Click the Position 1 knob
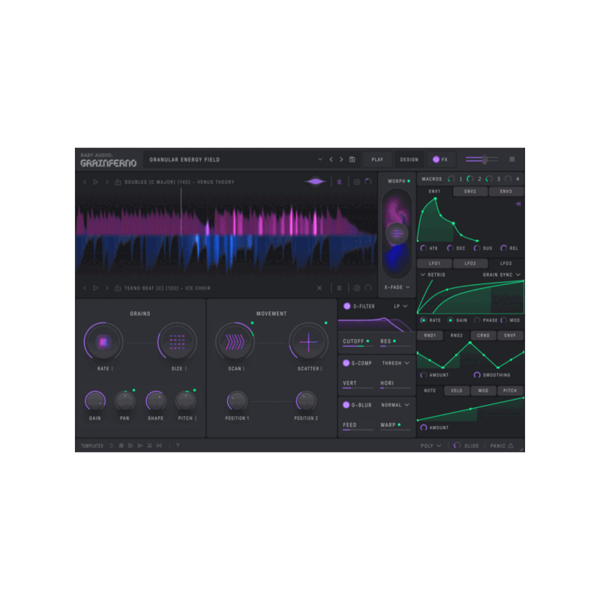The image size is (600, 600). [237, 401]
